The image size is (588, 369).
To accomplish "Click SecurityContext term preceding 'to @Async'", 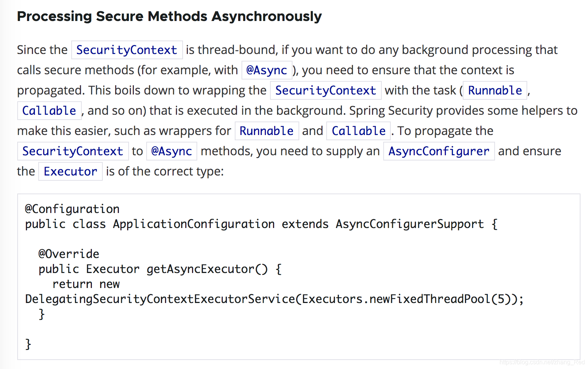I will point(73,151).
